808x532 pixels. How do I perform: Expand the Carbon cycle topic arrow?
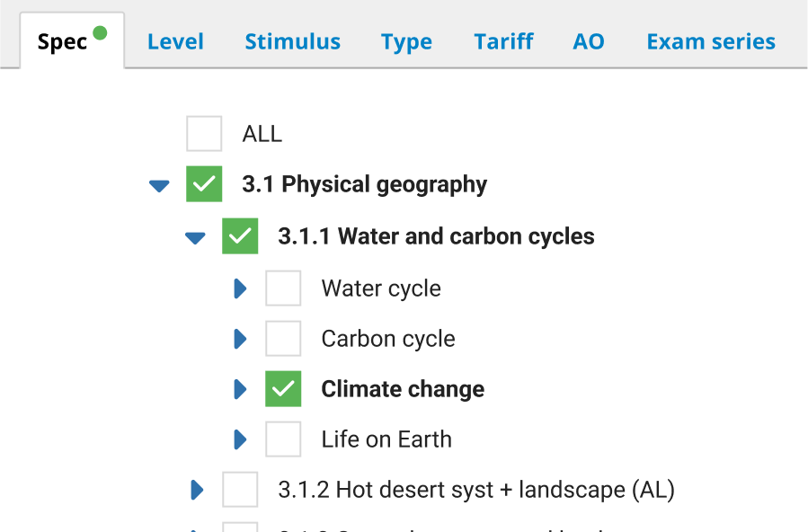(240, 339)
